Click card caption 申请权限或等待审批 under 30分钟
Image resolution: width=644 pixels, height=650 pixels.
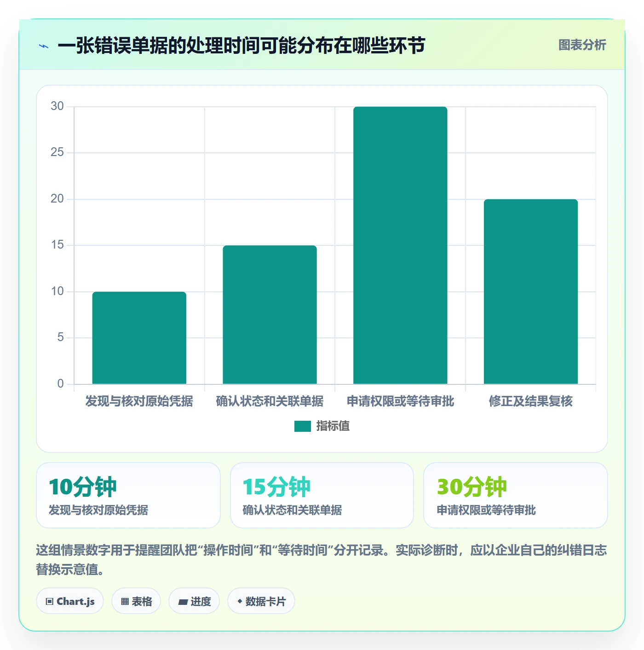click(486, 510)
